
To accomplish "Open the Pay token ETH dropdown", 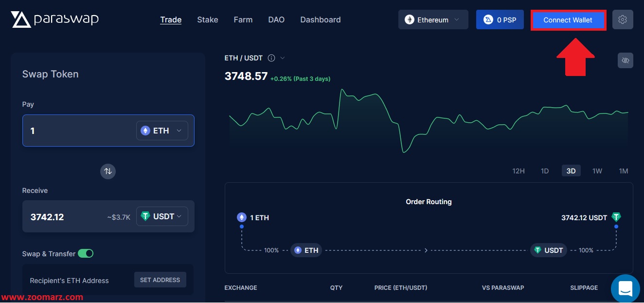I will [x=162, y=131].
